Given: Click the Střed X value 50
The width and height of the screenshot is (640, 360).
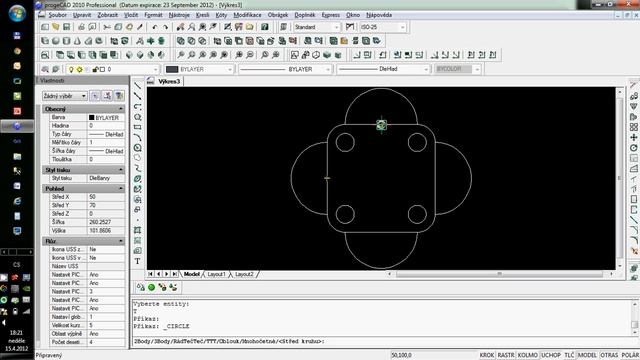Looking at the screenshot, I should (106, 197).
